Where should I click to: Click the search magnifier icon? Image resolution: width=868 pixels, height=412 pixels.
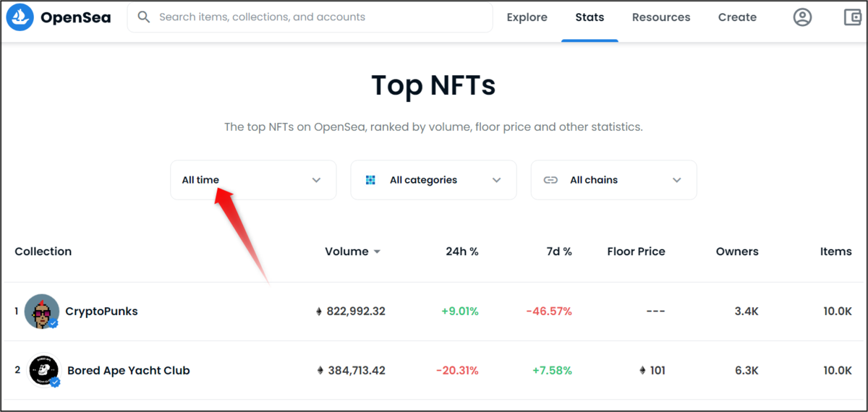click(x=144, y=17)
